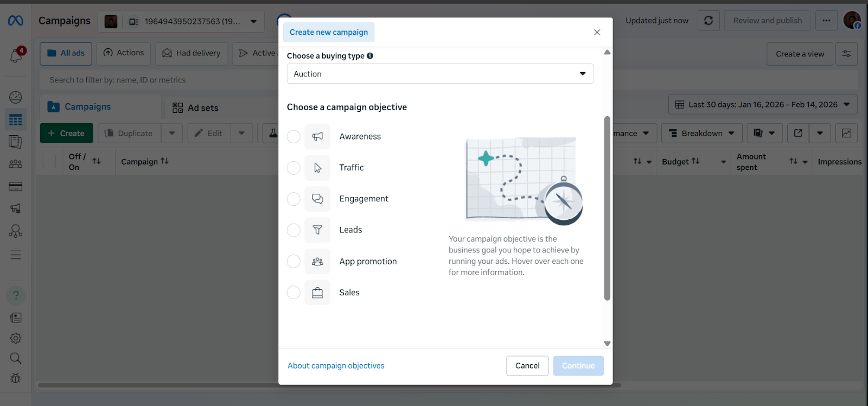The width and height of the screenshot is (868, 406).
Task: Open the sidebar search magnifier icon
Action: tap(16, 358)
